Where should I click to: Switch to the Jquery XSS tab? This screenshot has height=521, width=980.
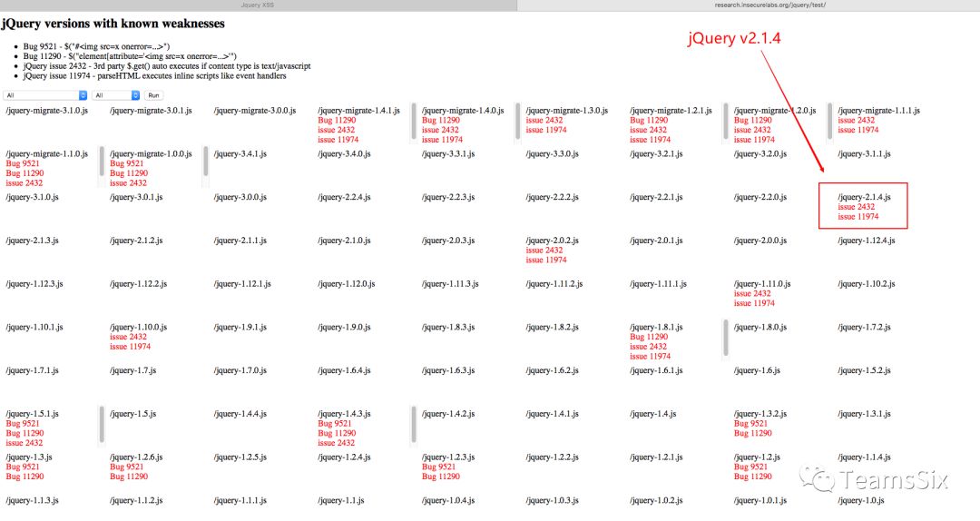(x=258, y=5)
